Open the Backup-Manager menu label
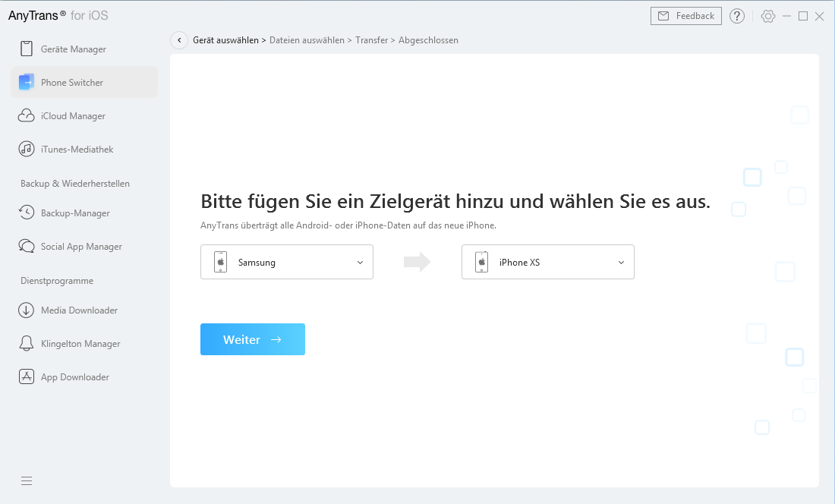835x504 pixels. (x=75, y=213)
